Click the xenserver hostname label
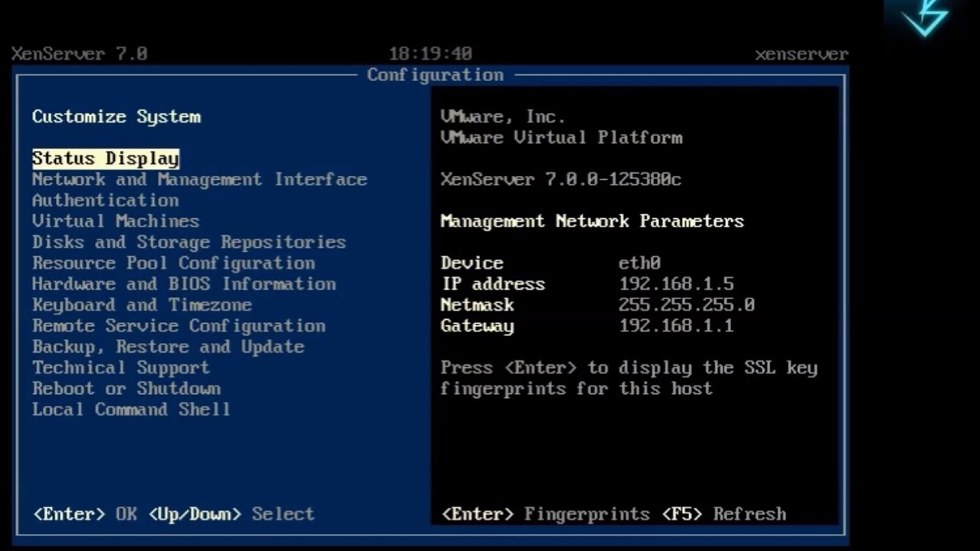The height and width of the screenshot is (551, 980). click(802, 54)
